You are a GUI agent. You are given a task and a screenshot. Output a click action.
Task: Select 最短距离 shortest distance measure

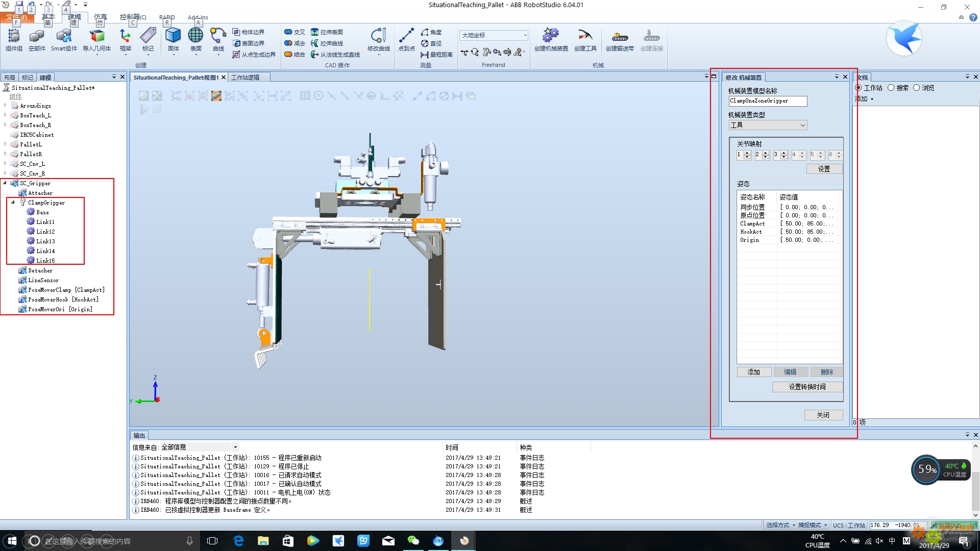coord(437,55)
